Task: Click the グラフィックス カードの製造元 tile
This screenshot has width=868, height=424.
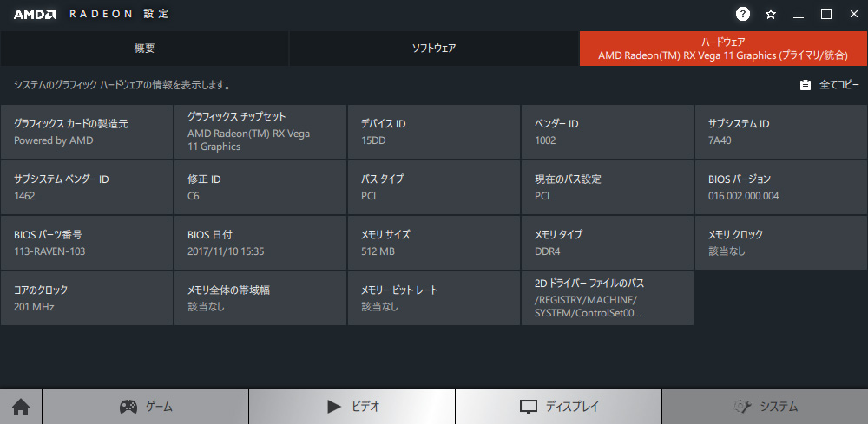Action: coord(87,132)
